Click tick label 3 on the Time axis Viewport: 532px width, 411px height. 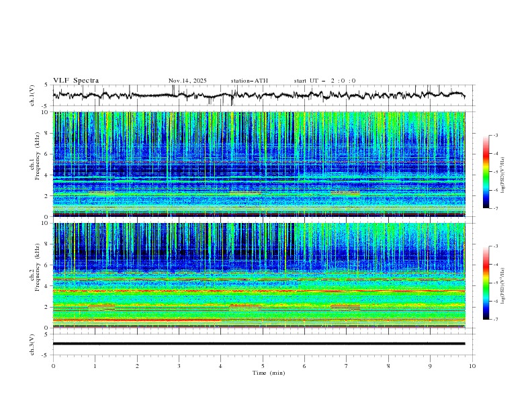coord(179,366)
